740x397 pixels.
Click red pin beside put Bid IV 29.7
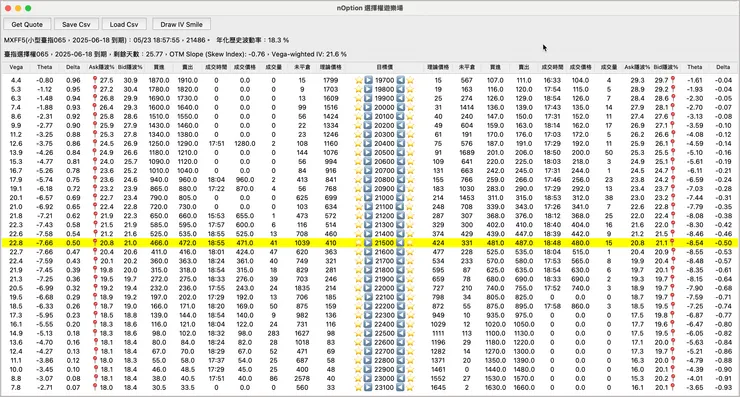[x=673, y=80]
